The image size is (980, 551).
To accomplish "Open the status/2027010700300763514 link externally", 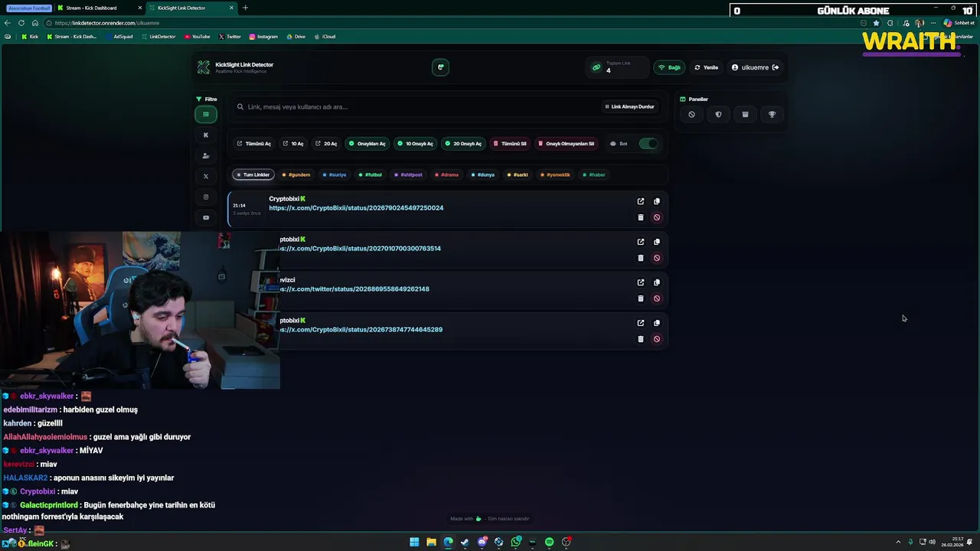I will tap(641, 242).
